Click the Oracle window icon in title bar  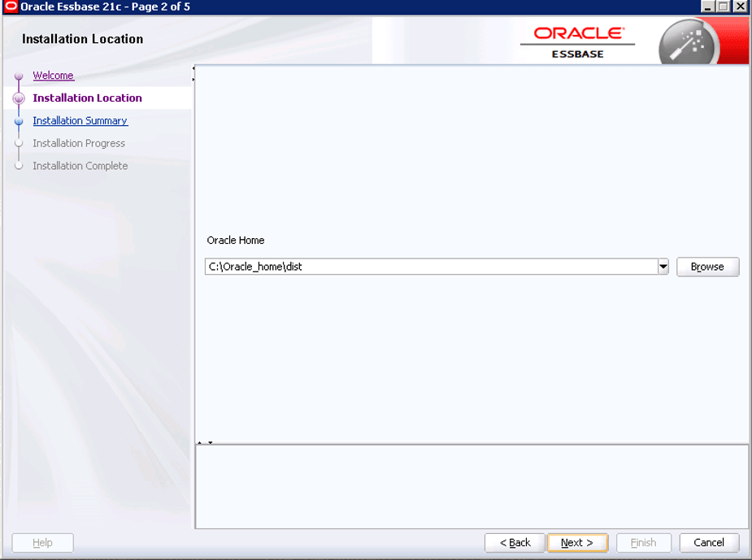tap(11, 7)
